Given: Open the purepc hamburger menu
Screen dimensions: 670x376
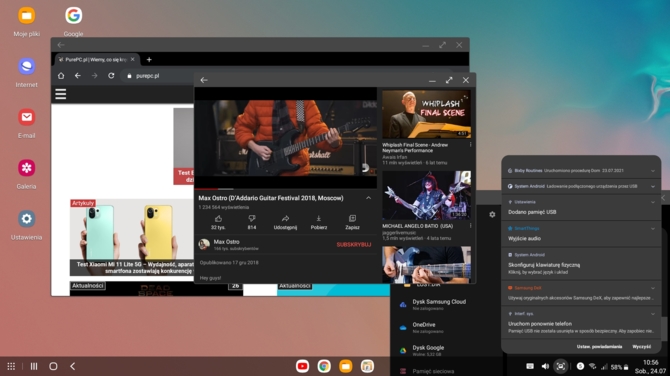Looking at the screenshot, I should pyautogui.click(x=61, y=94).
